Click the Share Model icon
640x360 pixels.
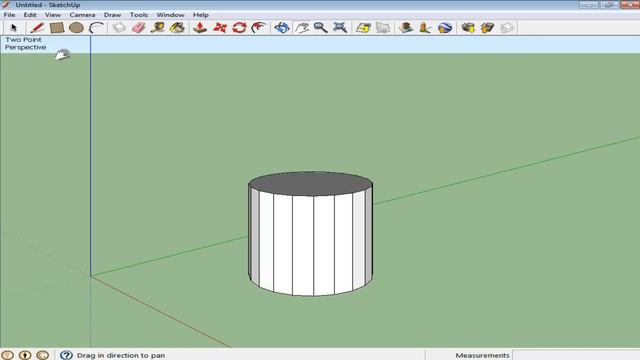(x=487, y=28)
